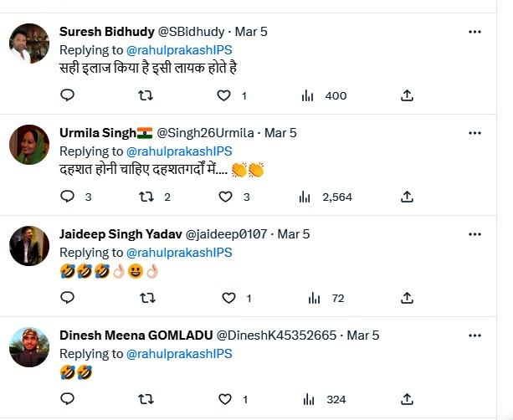The image size is (513, 420).
Task: Retweet Suresh Bidhudy's reply
Action: (x=146, y=95)
